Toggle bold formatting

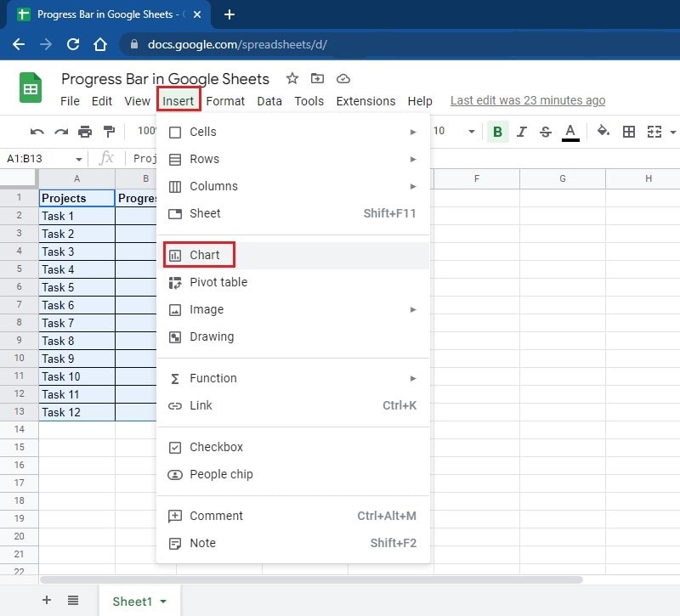tap(497, 132)
